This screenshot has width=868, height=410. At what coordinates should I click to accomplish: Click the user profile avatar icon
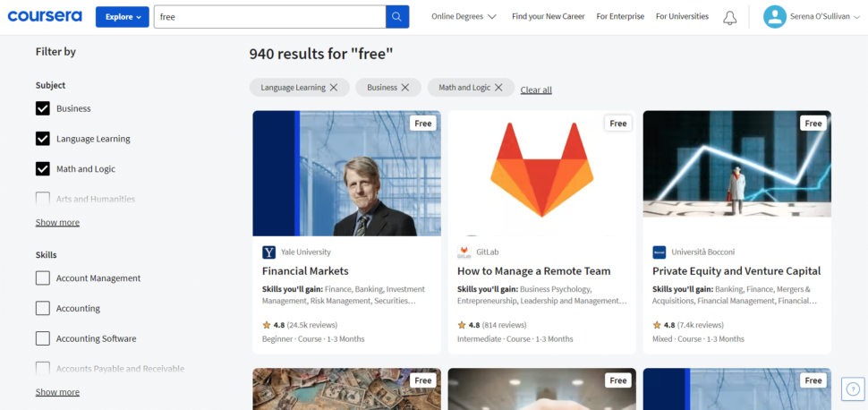click(x=774, y=17)
